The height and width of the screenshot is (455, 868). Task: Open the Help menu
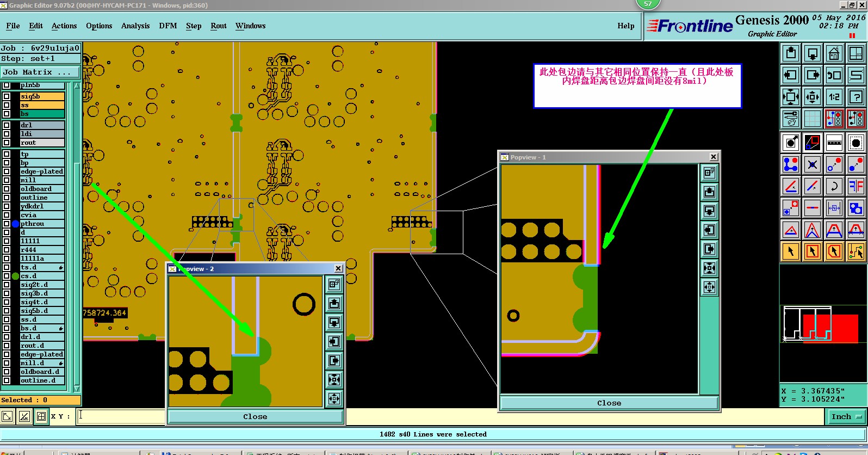[x=626, y=26]
